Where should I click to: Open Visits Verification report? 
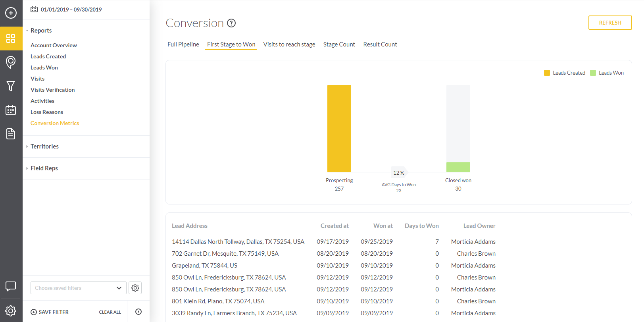pyautogui.click(x=52, y=90)
